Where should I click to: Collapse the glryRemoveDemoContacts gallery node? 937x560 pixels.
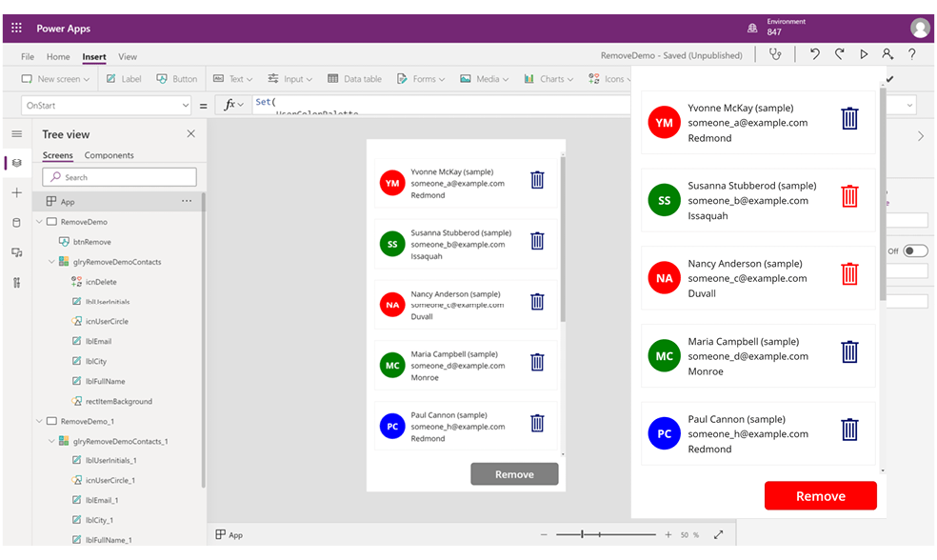[51, 262]
